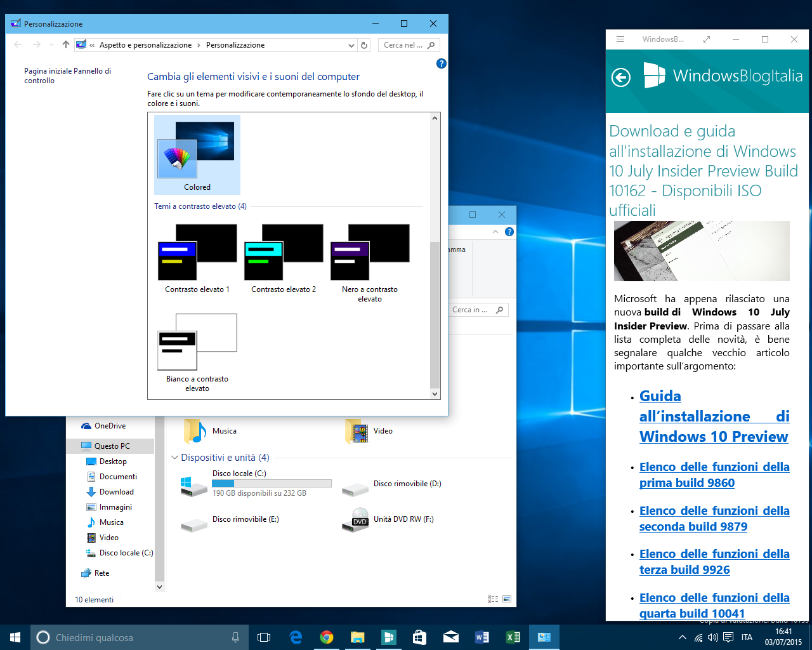Viewport: 812px width, 650px height.
Task: Open the address bar history dropdown in Personalizzazione
Action: pyautogui.click(x=351, y=45)
